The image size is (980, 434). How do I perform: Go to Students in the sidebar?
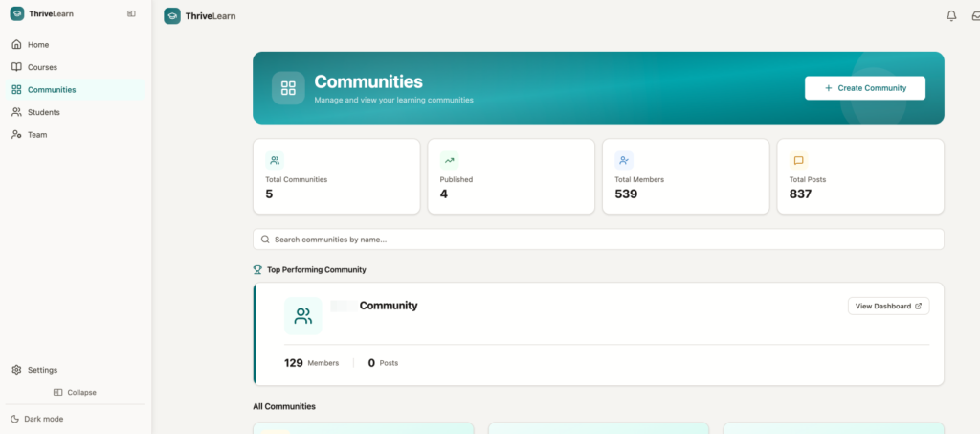click(44, 112)
